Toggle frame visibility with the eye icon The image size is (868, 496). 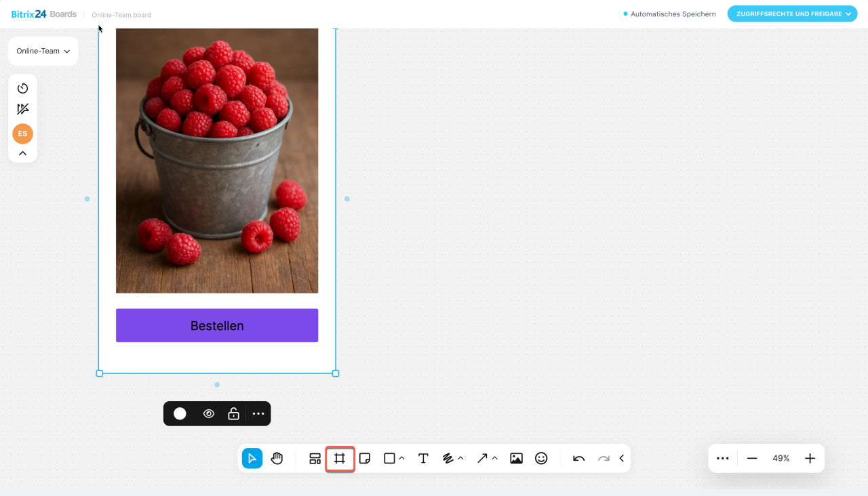coord(209,414)
